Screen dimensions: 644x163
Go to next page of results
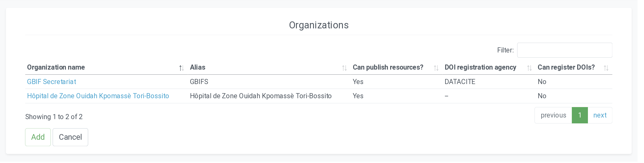pos(600,115)
